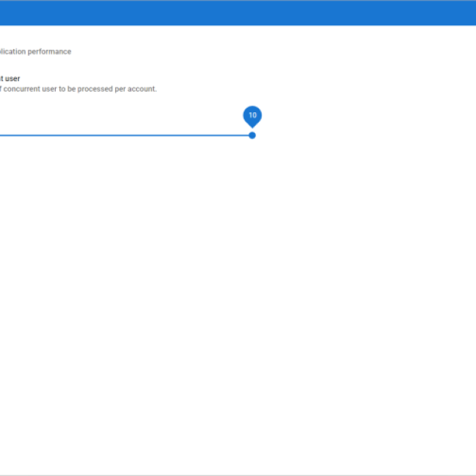Screen dimensions: 476x476
Task: Click the word "concurrent" in the description
Action: coord(25,89)
